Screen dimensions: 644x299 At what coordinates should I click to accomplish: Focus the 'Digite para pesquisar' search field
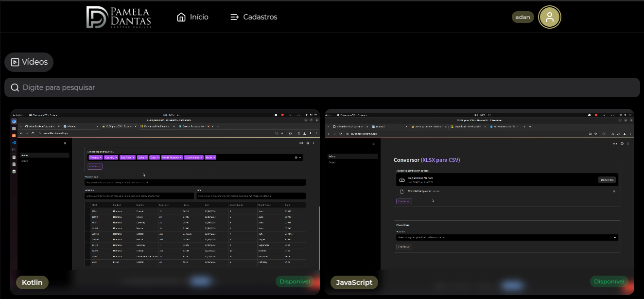[321, 88]
